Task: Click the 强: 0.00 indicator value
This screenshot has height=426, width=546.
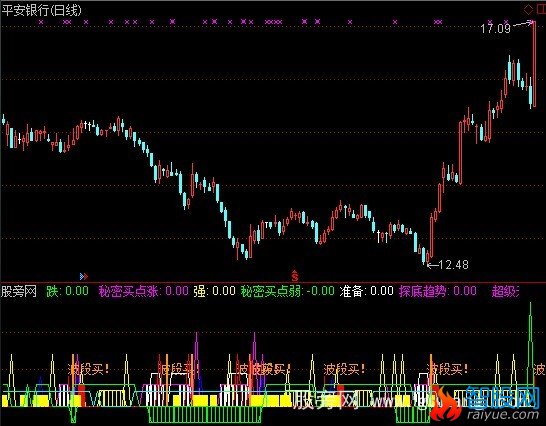Action: point(214,291)
